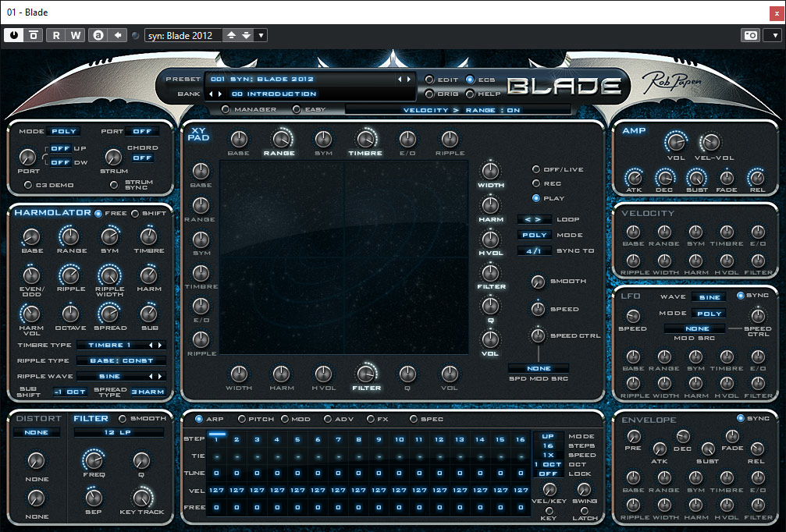Image resolution: width=786 pixels, height=532 pixels.
Task: Switch to the Pitch tab
Action: point(242,419)
